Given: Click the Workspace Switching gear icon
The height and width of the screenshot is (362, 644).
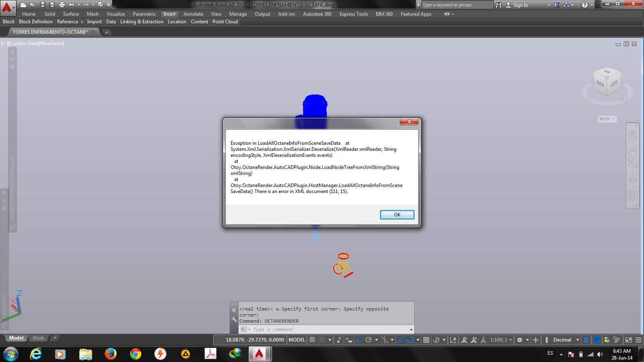Looking at the screenshot, I should point(520,340).
